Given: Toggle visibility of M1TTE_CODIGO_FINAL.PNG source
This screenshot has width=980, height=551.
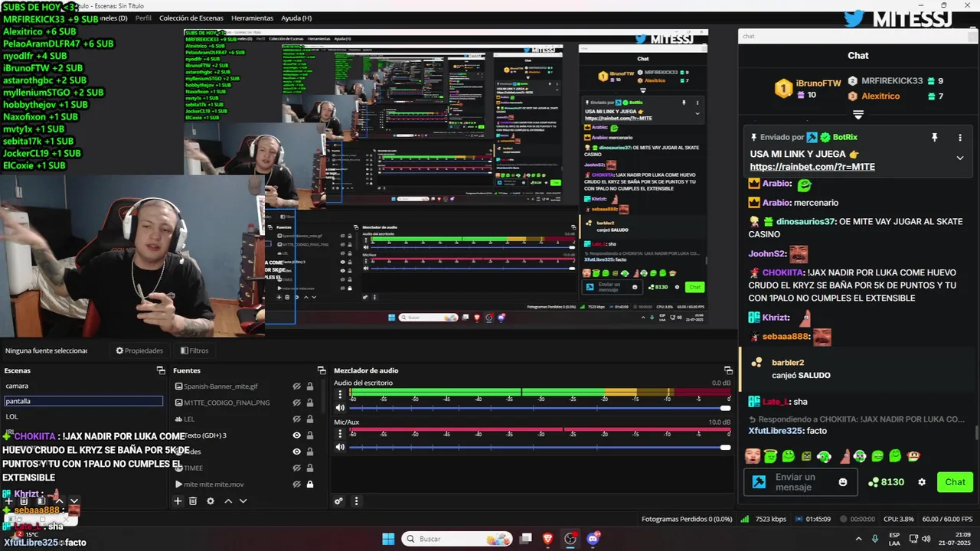Looking at the screenshot, I should pyautogui.click(x=296, y=403).
